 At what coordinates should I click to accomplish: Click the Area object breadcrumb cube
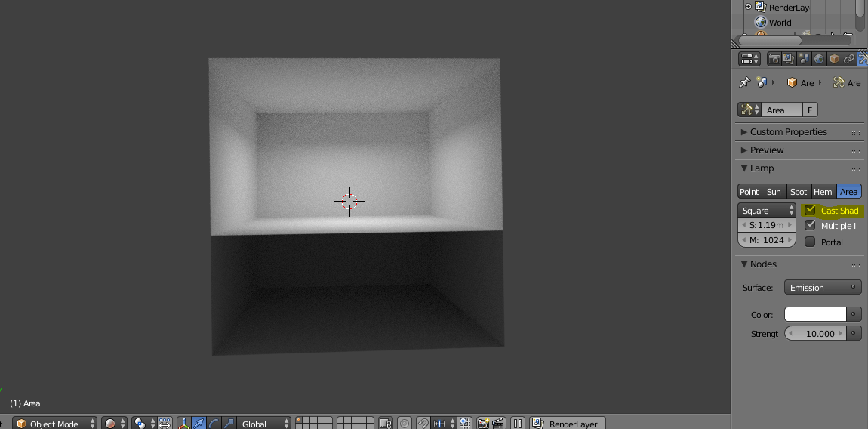pyautogui.click(x=793, y=82)
